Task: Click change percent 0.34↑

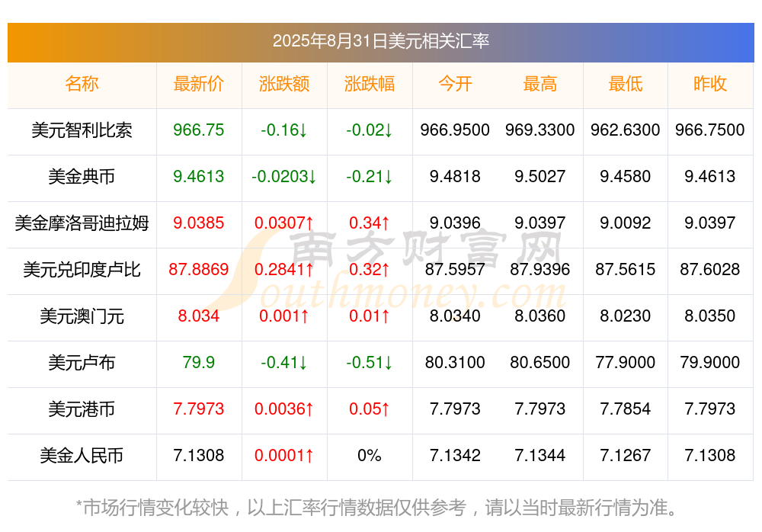Action: (x=370, y=223)
